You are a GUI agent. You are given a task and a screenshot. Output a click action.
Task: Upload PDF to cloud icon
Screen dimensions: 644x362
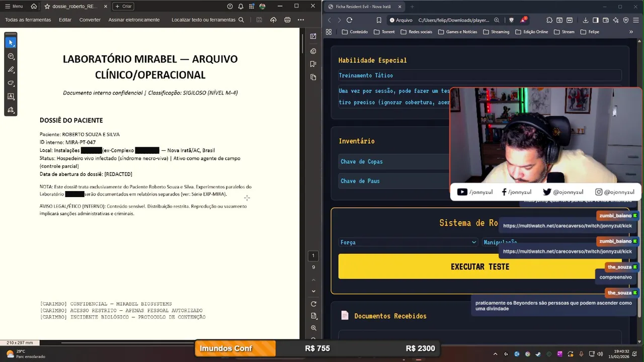(273, 20)
